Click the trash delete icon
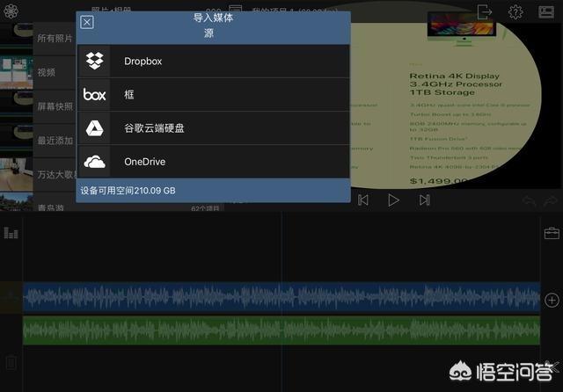This screenshot has height=392, width=563. 11,362
